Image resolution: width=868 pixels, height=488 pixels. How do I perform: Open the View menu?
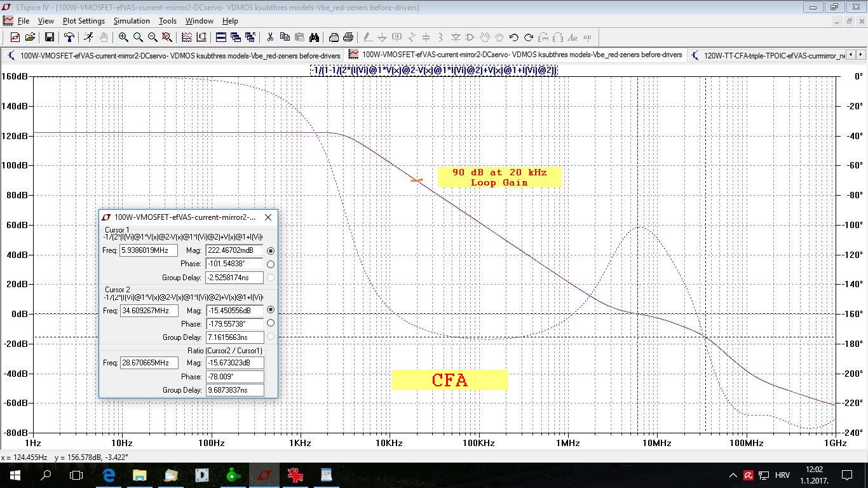click(x=46, y=21)
